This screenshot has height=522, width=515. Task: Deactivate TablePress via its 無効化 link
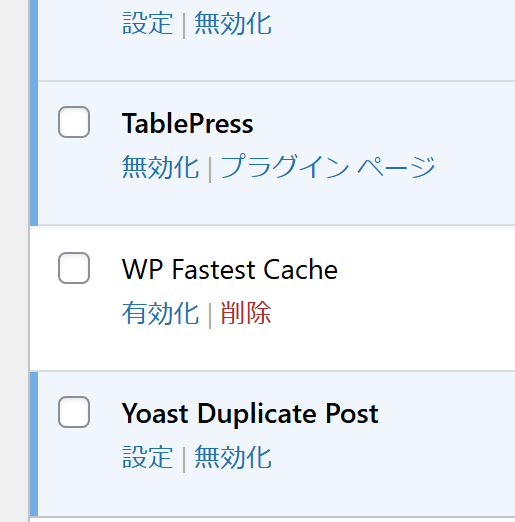[x=160, y=167]
